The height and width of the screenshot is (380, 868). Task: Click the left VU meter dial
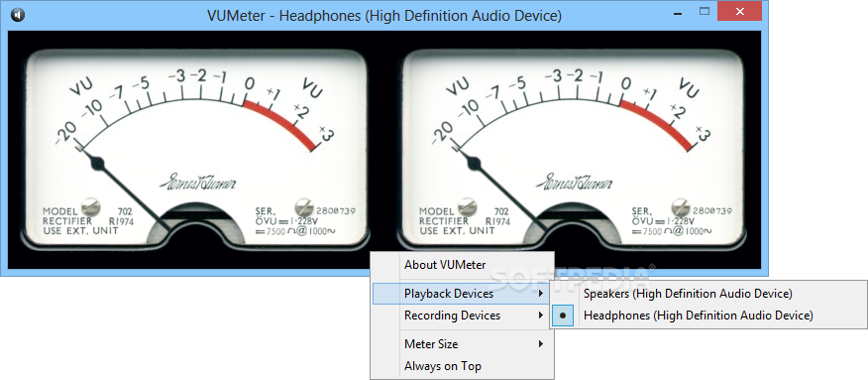click(x=194, y=150)
